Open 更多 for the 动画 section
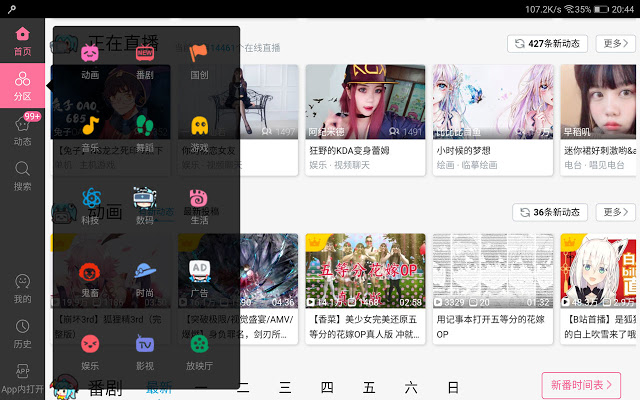 point(616,212)
